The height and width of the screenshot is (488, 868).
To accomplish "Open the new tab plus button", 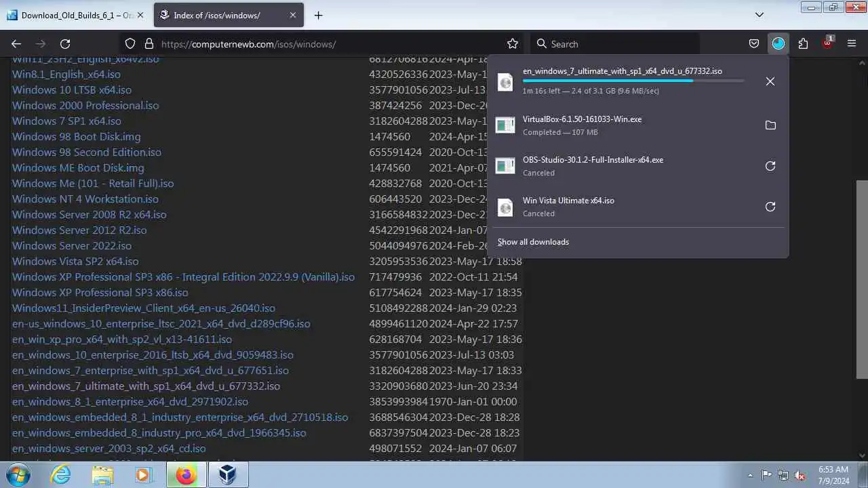I will [x=318, y=15].
